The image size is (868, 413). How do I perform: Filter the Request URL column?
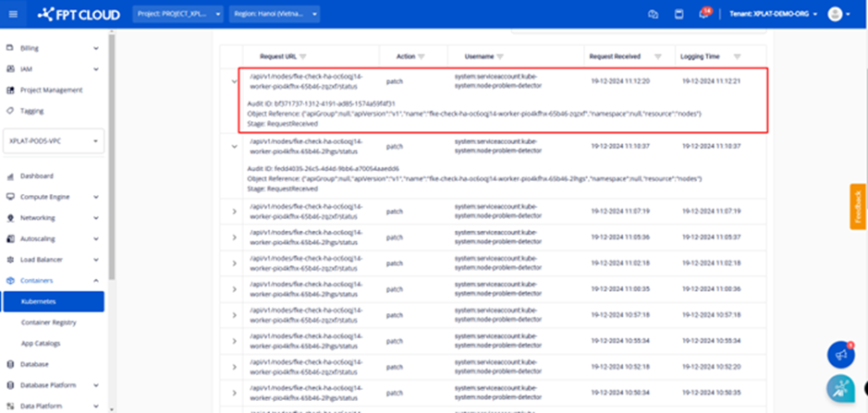pyautogui.click(x=302, y=56)
